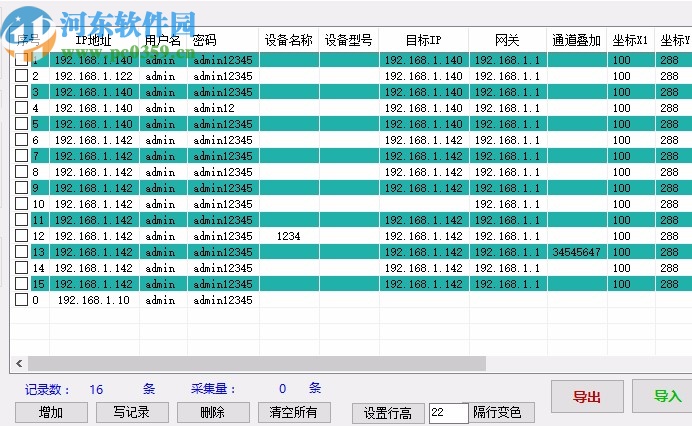The image size is (692, 426).
Task: Click the 设备名称 column header
Action: (289, 40)
